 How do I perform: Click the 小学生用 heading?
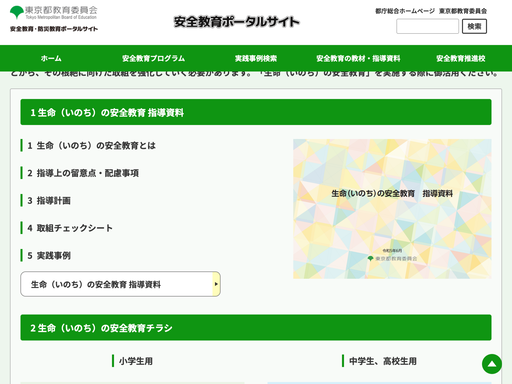pos(136,361)
